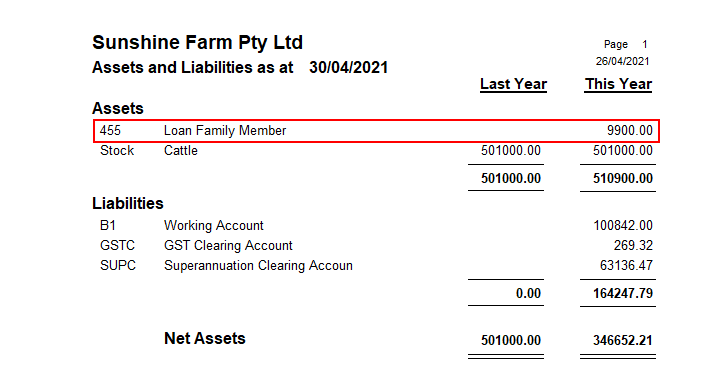Click the GSTC account code
The image size is (726, 380).
tap(117, 245)
